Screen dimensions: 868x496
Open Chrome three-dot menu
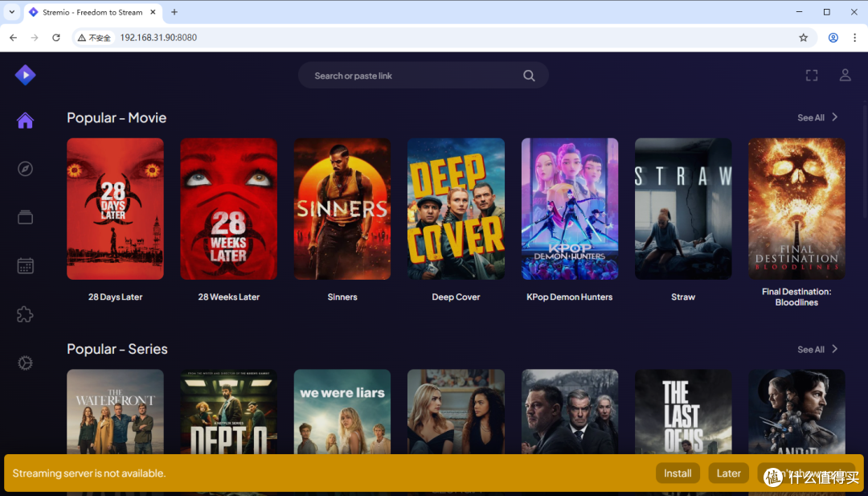click(854, 38)
